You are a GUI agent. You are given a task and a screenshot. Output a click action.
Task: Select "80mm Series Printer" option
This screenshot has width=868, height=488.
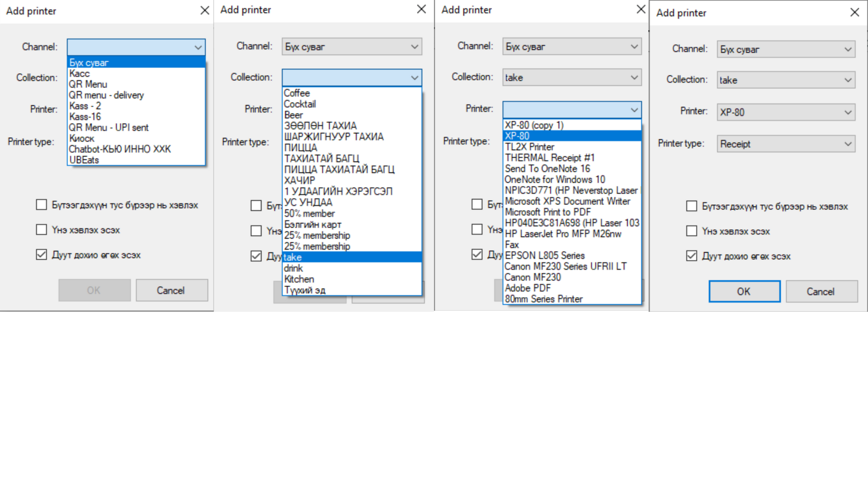tap(544, 299)
